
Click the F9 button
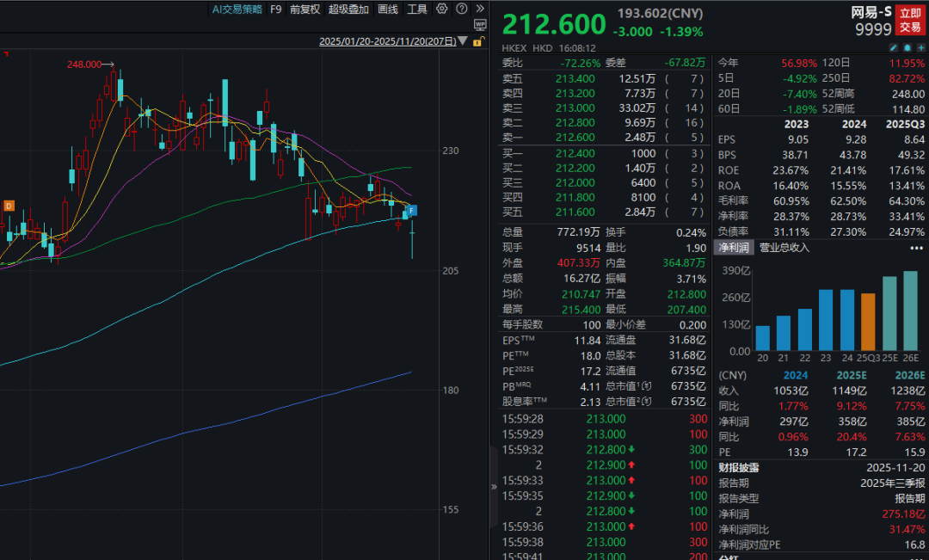pos(275,9)
